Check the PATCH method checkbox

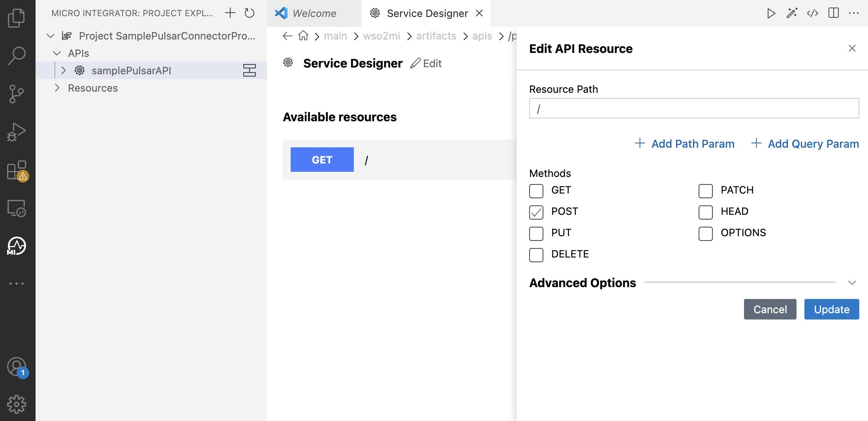click(706, 191)
